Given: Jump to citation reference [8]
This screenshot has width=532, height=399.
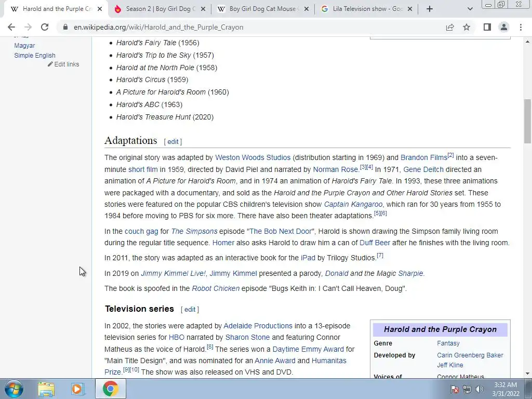Looking at the screenshot, I should (x=210, y=347).
